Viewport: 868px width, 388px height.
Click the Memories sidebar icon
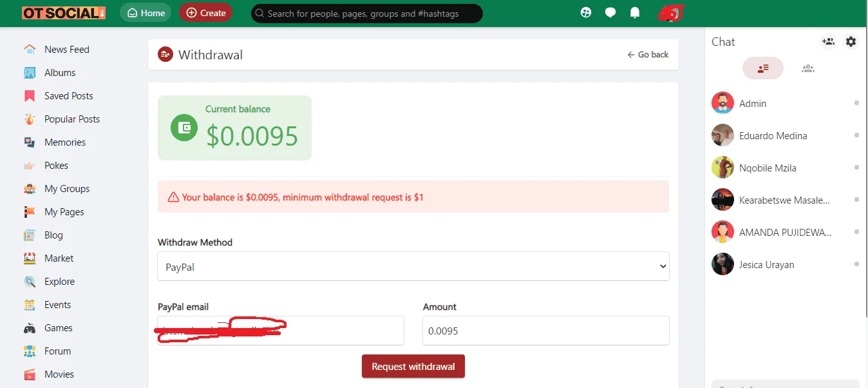coord(30,142)
